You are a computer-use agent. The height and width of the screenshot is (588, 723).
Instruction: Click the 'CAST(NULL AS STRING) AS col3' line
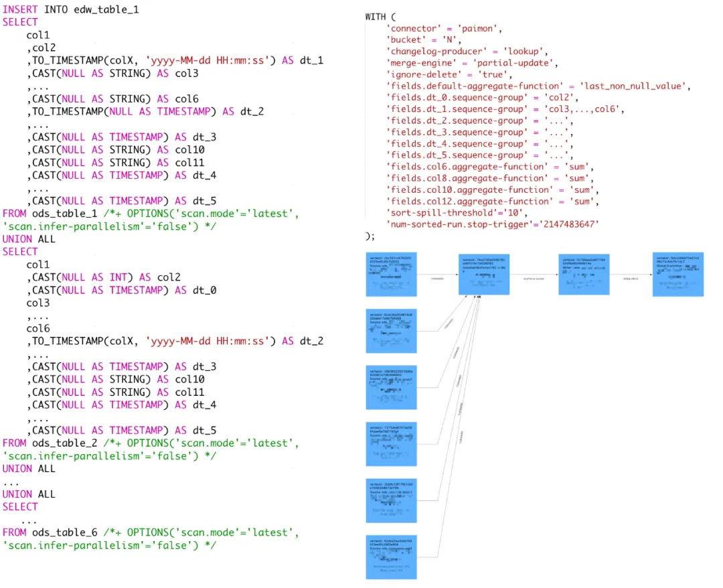[x=112, y=73]
